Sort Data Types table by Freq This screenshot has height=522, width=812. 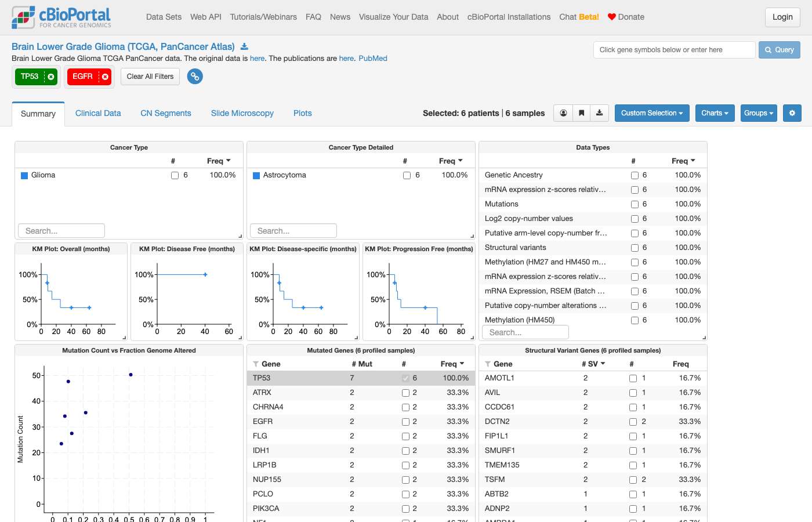(683, 161)
